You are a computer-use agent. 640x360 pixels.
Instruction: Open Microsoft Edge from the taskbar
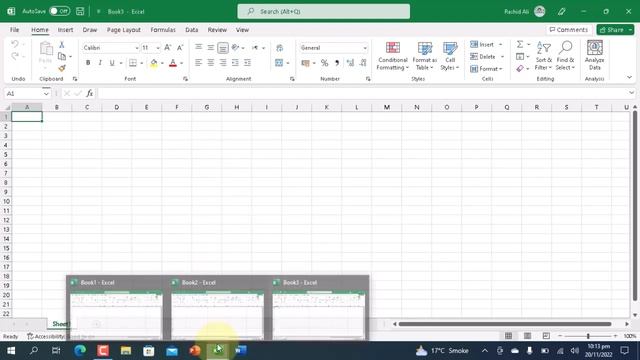click(x=80, y=351)
